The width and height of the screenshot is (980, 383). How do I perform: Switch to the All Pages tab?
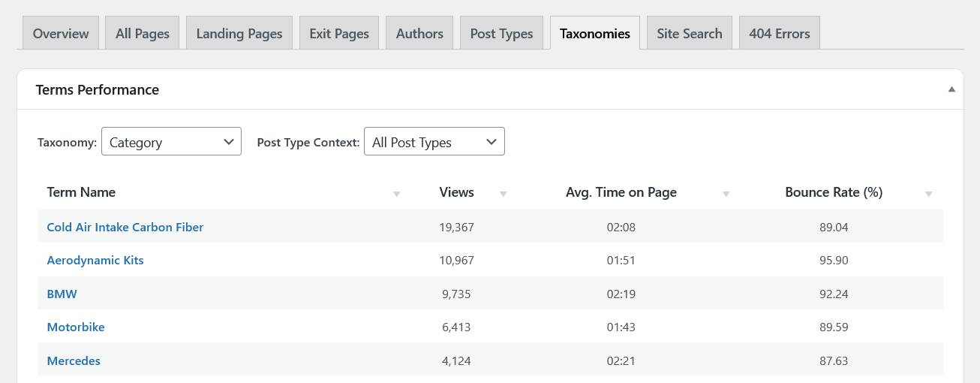(143, 33)
